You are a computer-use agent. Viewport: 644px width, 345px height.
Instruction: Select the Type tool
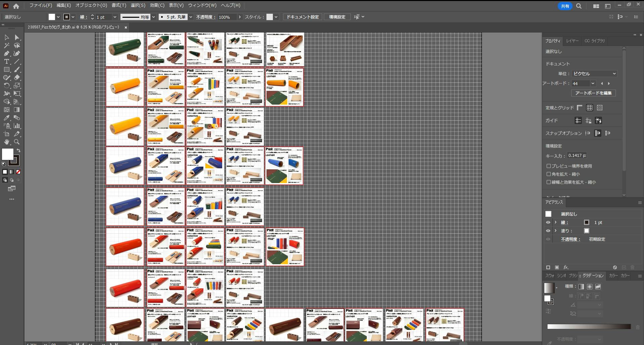[6, 62]
